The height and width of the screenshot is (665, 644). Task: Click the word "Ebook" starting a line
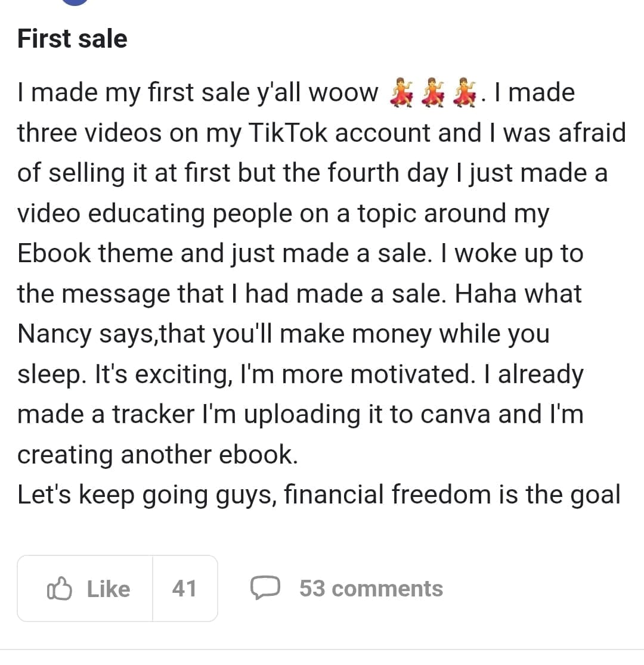tap(54, 254)
